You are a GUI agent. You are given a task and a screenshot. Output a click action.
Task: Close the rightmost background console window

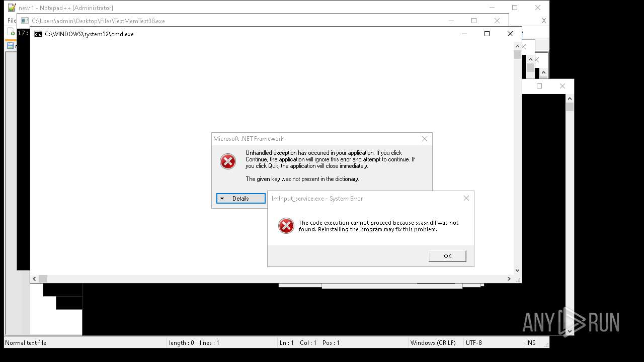(x=562, y=86)
